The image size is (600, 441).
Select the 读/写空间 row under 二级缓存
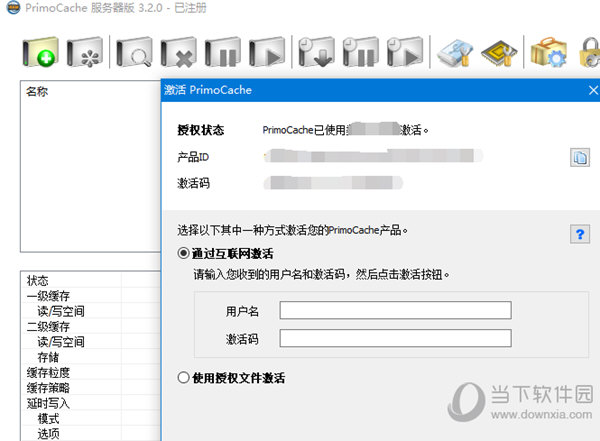pyautogui.click(x=91, y=341)
